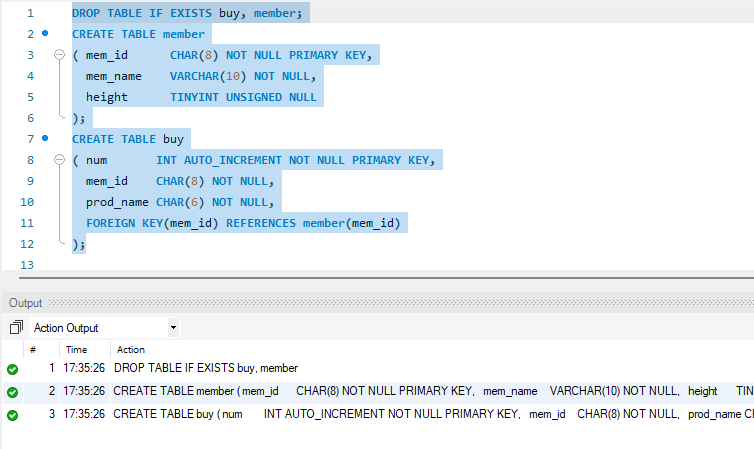Open the Action Output dropdown
754x449 pixels.
coord(173,328)
